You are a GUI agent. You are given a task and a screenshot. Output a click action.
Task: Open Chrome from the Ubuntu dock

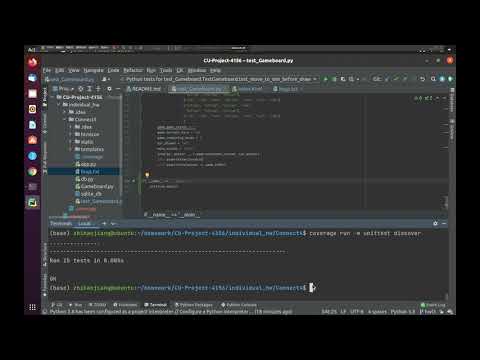[32, 171]
